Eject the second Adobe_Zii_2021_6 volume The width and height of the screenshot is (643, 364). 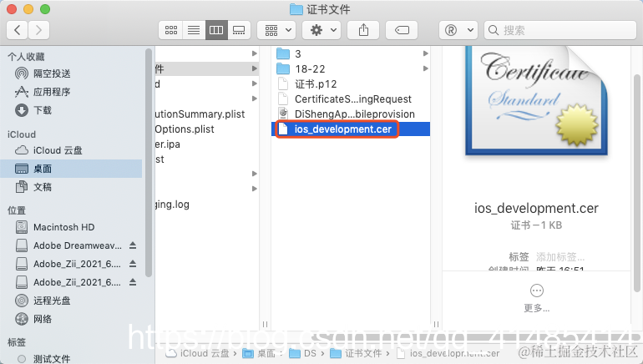[x=133, y=282]
